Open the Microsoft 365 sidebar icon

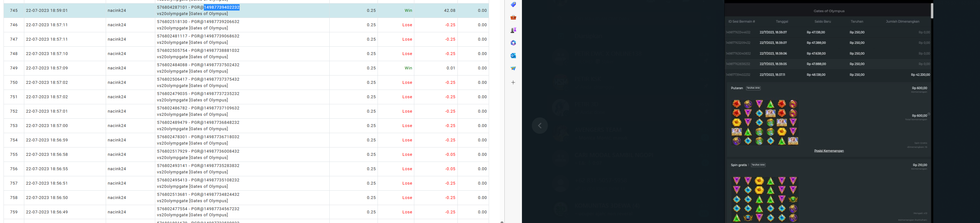[x=513, y=43]
